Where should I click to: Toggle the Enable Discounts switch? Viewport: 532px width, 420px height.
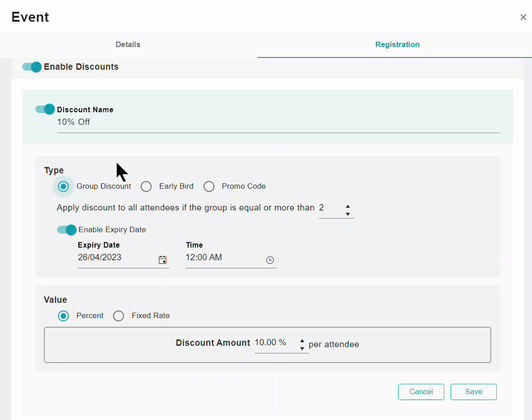tap(32, 67)
